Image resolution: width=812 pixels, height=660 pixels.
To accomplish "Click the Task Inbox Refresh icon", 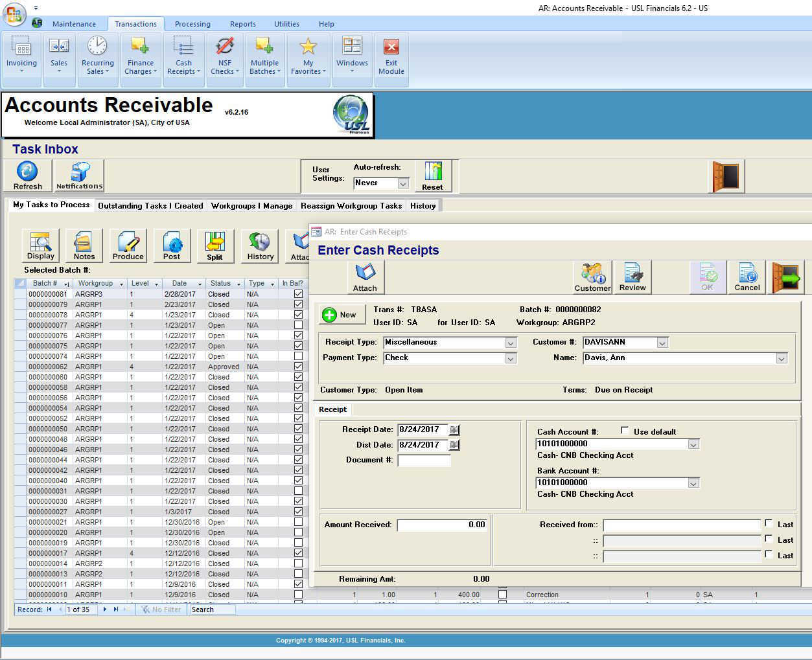I will click(28, 176).
